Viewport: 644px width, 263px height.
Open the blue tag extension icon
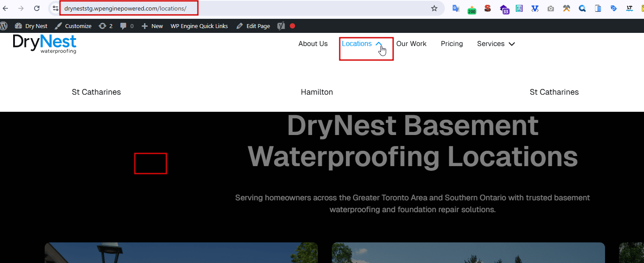(x=614, y=8)
